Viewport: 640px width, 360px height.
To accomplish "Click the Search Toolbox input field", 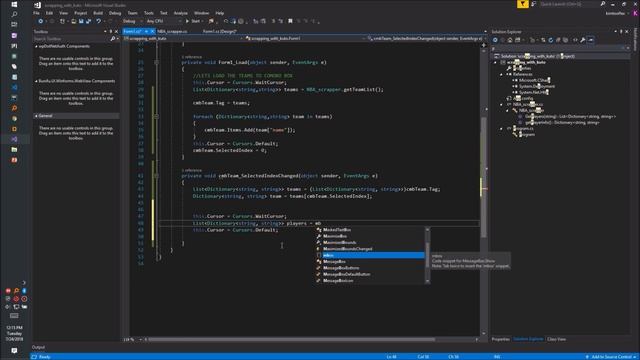I will click(71, 39).
